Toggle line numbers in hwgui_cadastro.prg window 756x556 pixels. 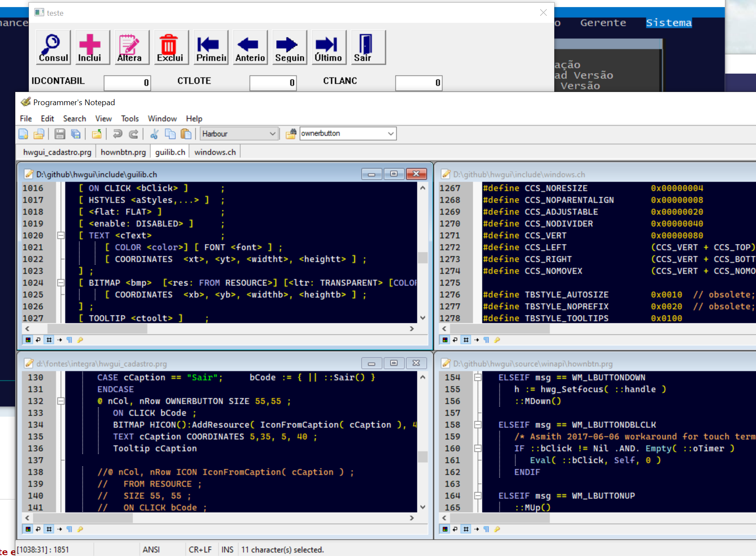pyautogui.click(x=49, y=529)
